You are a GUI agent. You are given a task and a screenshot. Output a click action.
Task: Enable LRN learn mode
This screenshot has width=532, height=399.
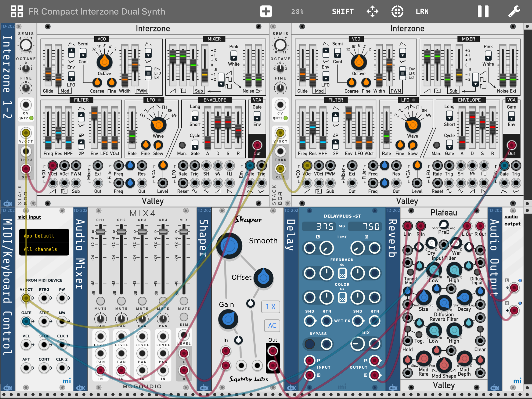tap(422, 11)
